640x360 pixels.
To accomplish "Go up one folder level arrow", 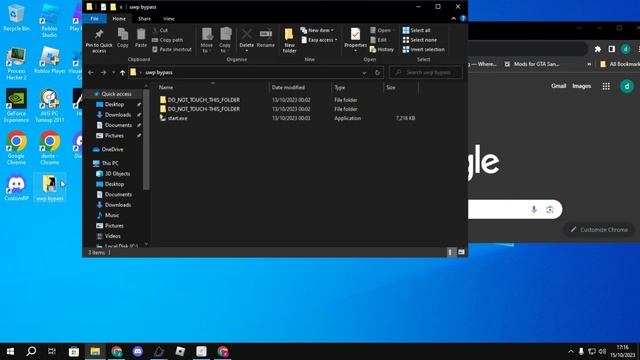I will click(122, 73).
